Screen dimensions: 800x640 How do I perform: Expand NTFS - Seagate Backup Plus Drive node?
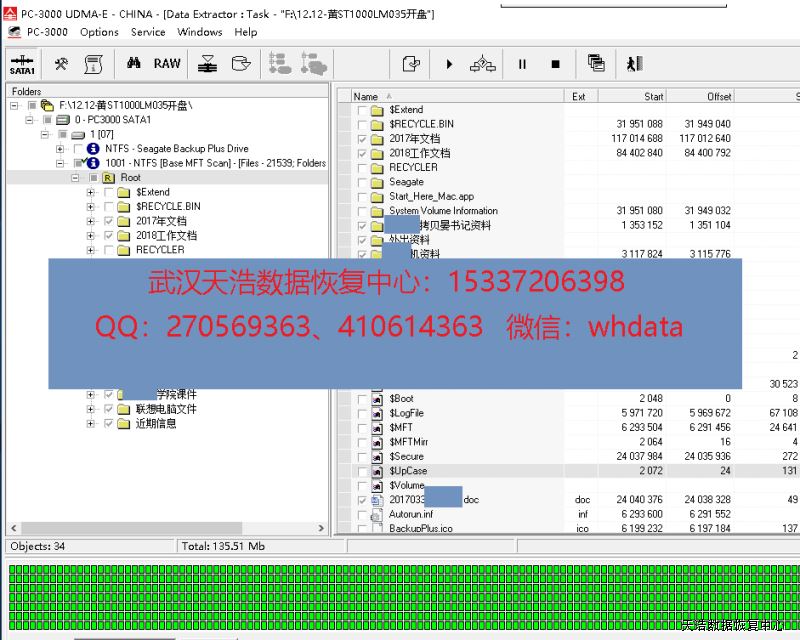click(x=60, y=149)
